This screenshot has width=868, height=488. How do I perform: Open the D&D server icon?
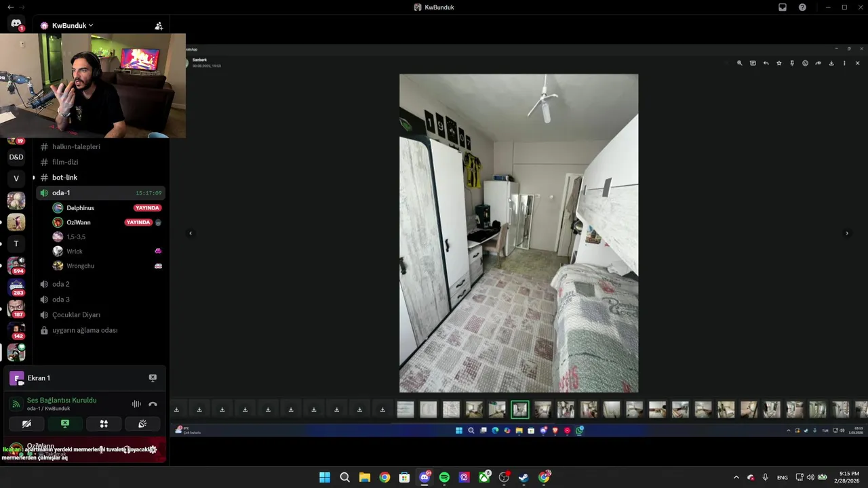pos(16,157)
